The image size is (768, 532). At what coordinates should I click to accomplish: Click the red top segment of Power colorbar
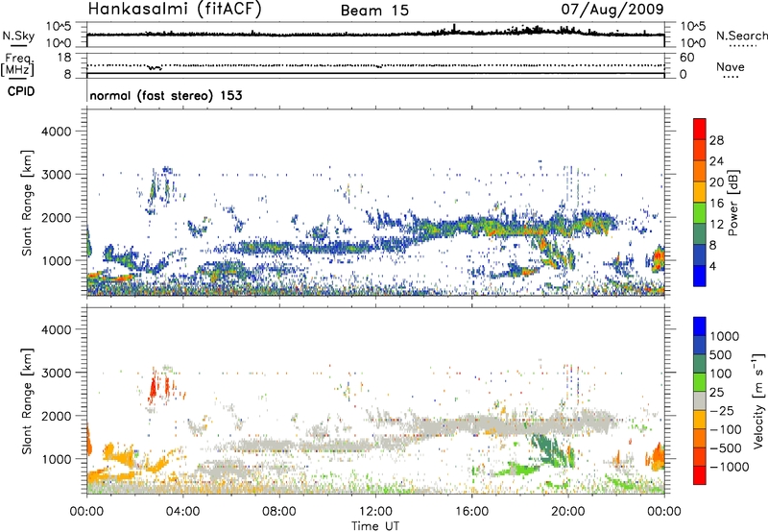point(700,129)
